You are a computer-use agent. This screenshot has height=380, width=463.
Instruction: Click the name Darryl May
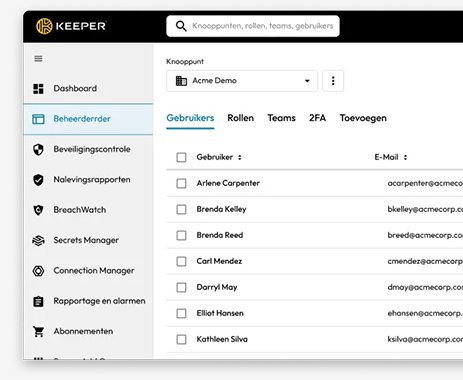coord(217,287)
